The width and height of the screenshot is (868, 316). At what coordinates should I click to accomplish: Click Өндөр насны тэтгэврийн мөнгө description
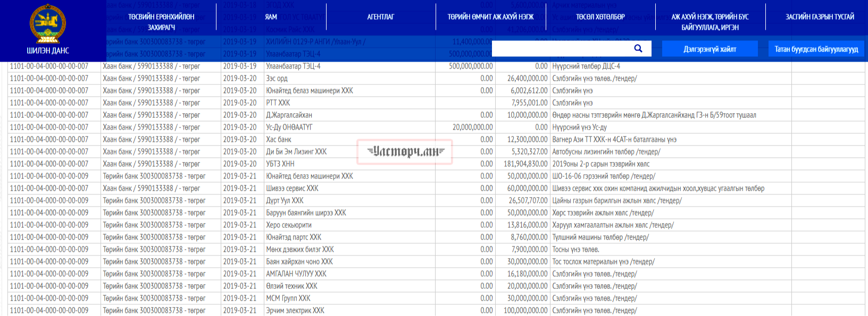pos(654,115)
